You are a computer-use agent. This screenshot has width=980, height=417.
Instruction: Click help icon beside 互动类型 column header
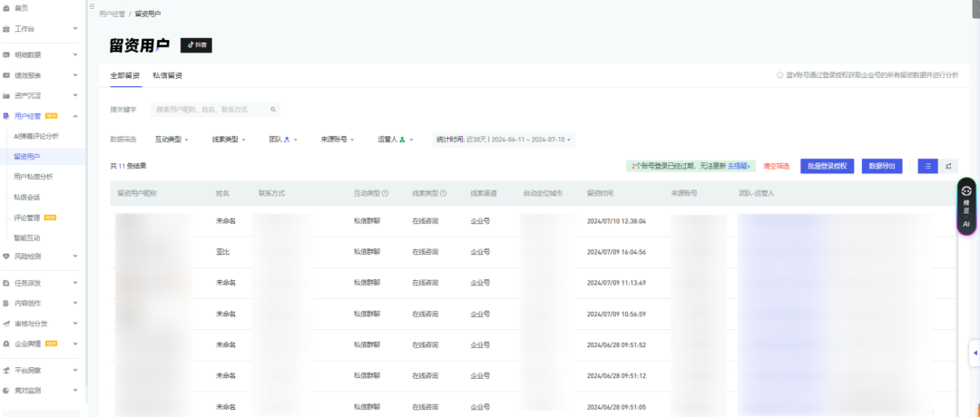pyautogui.click(x=386, y=193)
